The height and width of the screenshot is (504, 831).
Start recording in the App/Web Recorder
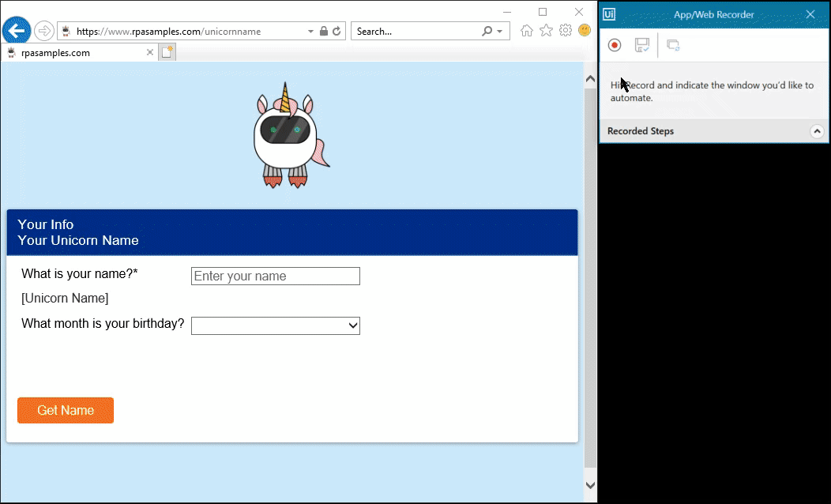pos(615,45)
